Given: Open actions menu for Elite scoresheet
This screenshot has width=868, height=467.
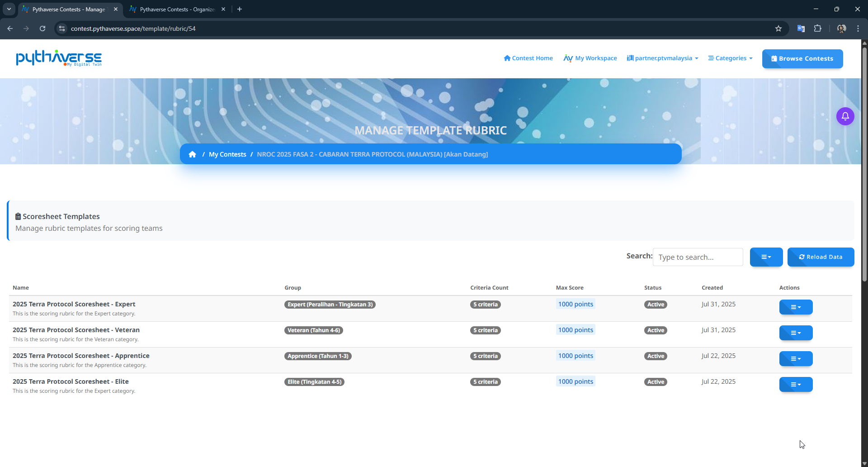Looking at the screenshot, I should pos(796,384).
